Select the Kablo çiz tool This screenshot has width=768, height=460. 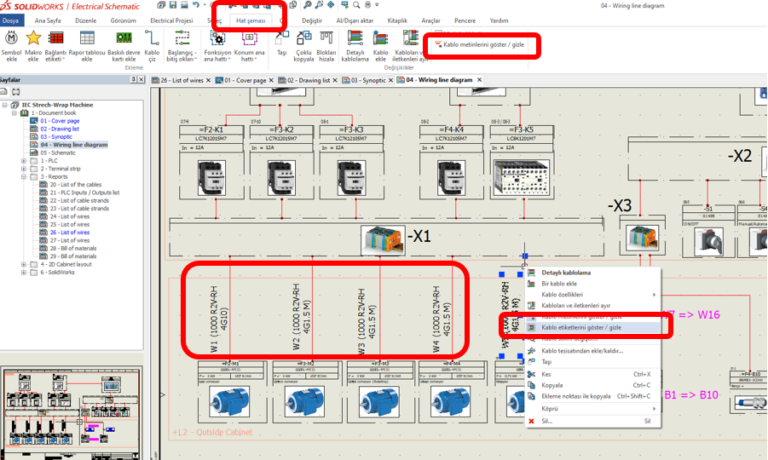151,44
